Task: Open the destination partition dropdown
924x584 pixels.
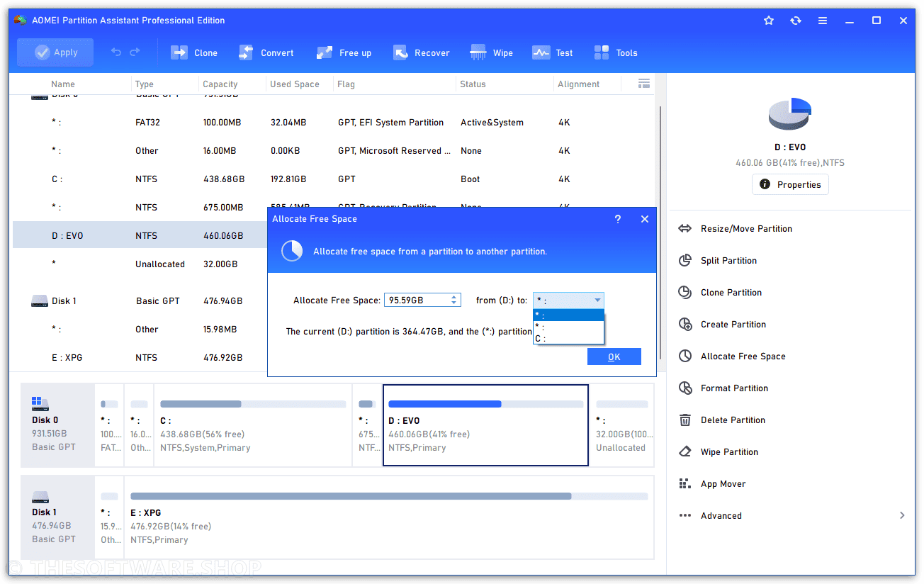Action: (568, 300)
